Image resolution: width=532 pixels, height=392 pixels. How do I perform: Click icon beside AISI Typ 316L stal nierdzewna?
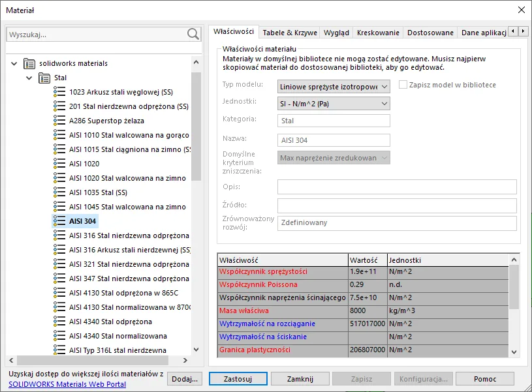point(59,350)
